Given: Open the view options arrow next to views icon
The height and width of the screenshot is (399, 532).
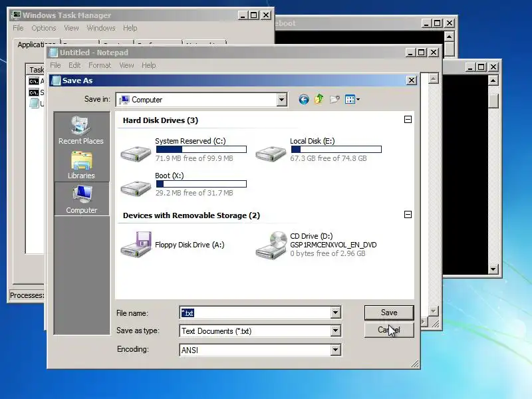Looking at the screenshot, I should [x=358, y=99].
